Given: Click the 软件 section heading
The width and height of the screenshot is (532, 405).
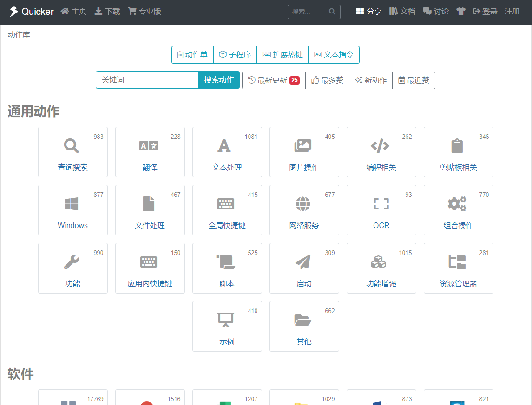Looking at the screenshot, I should [21, 374].
